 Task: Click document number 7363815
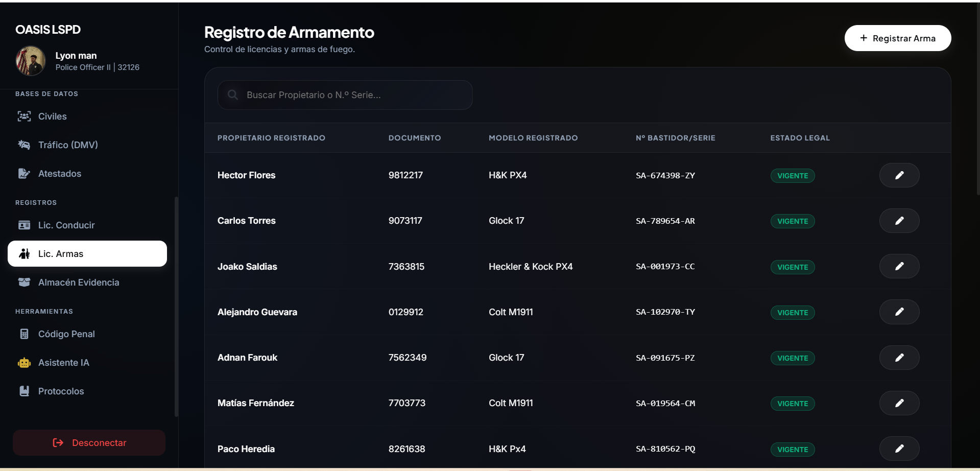pos(407,267)
